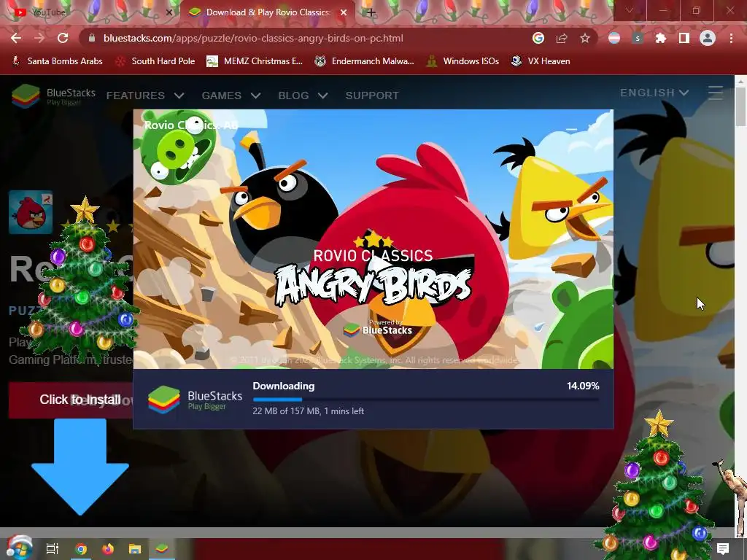The height and width of the screenshot is (560, 747).
Task: Click the download progress bar
Action: (x=425, y=399)
